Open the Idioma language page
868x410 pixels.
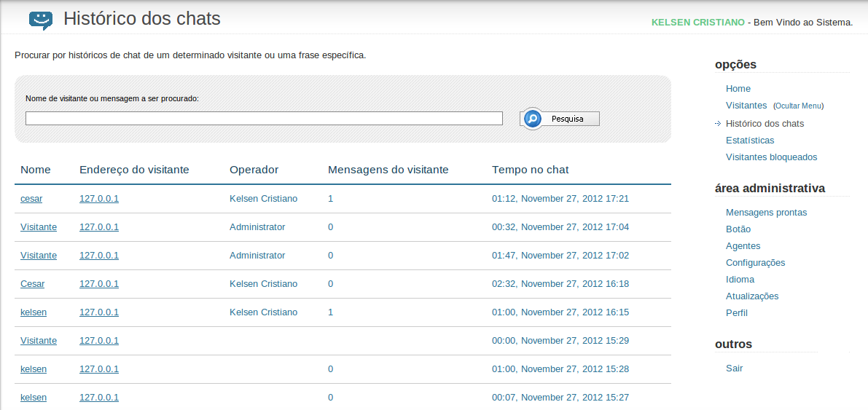coord(740,280)
